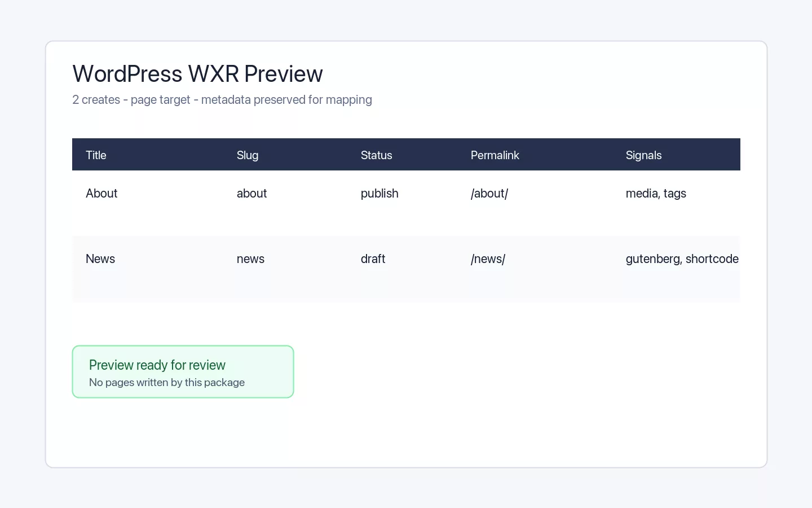Click the 'Preview ready for review' heading

157,365
